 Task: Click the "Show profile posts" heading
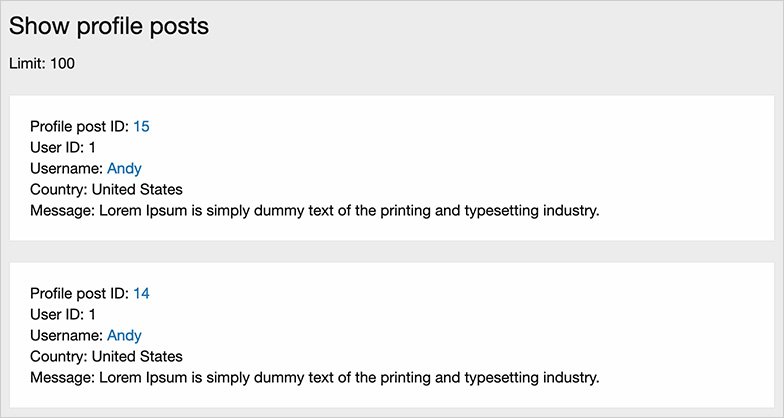point(109,26)
